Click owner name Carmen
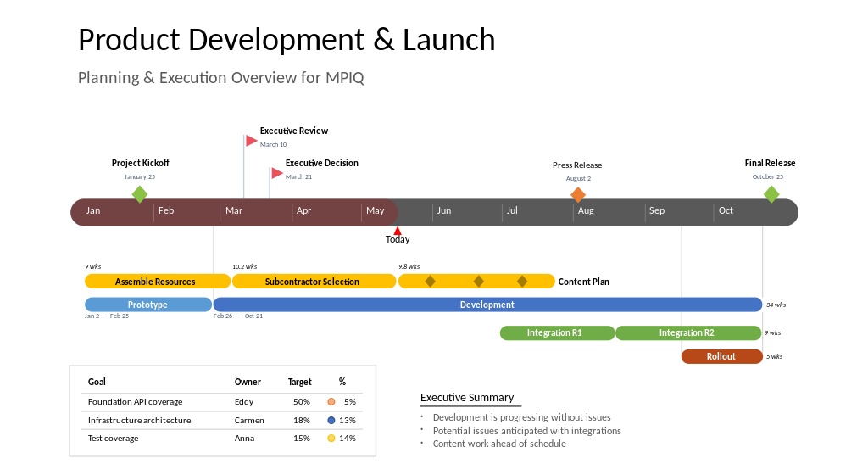Viewport: 868px width, 475px height. click(249, 420)
